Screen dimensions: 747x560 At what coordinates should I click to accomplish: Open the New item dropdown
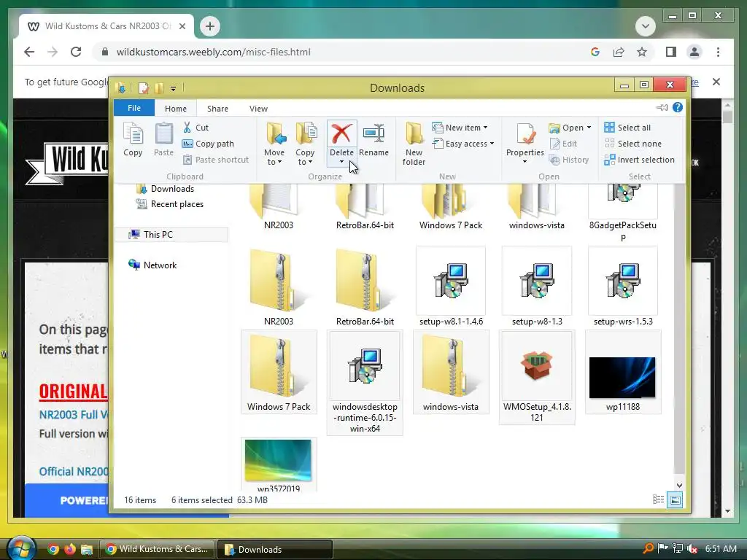pos(460,128)
